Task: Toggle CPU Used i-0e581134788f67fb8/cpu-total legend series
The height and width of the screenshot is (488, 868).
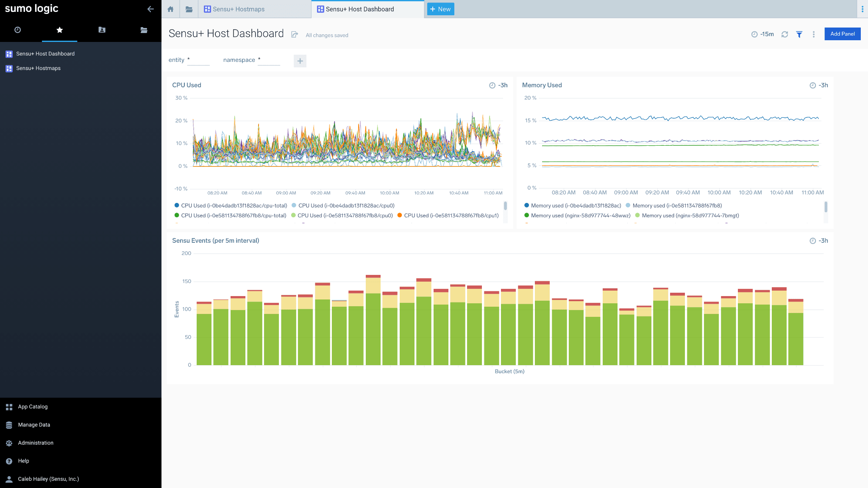Action: point(230,216)
